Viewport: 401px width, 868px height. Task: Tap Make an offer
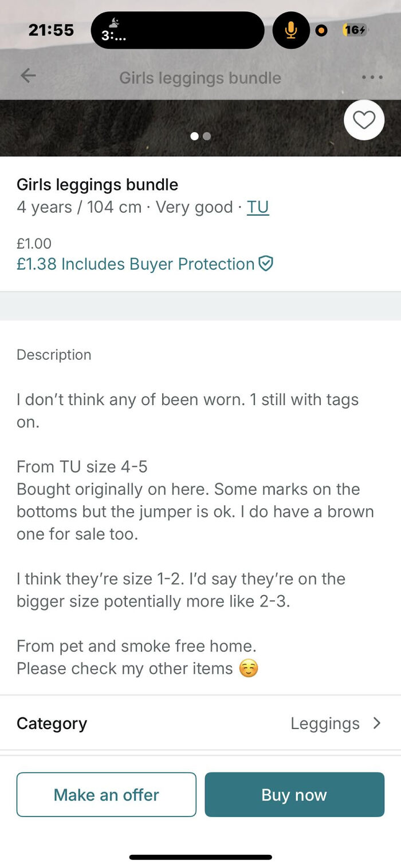[106, 794]
